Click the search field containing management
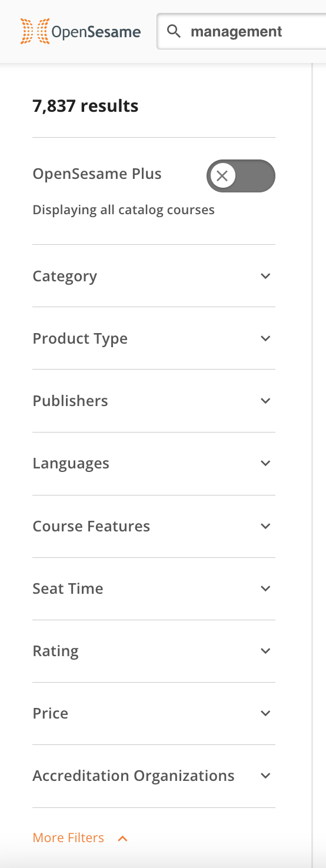The height and width of the screenshot is (868, 326). point(241,31)
